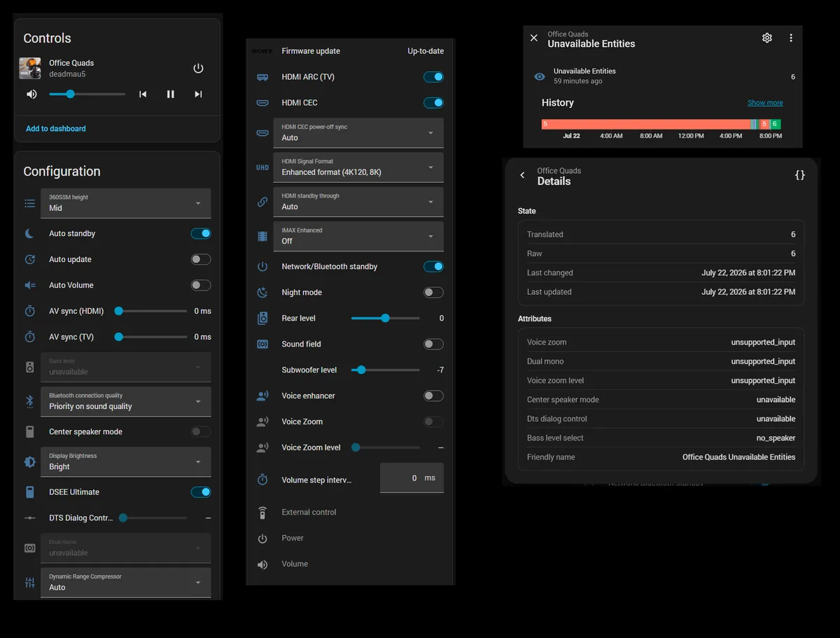Skip to next track
Screen dimensions: 840x638
point(198,94)
